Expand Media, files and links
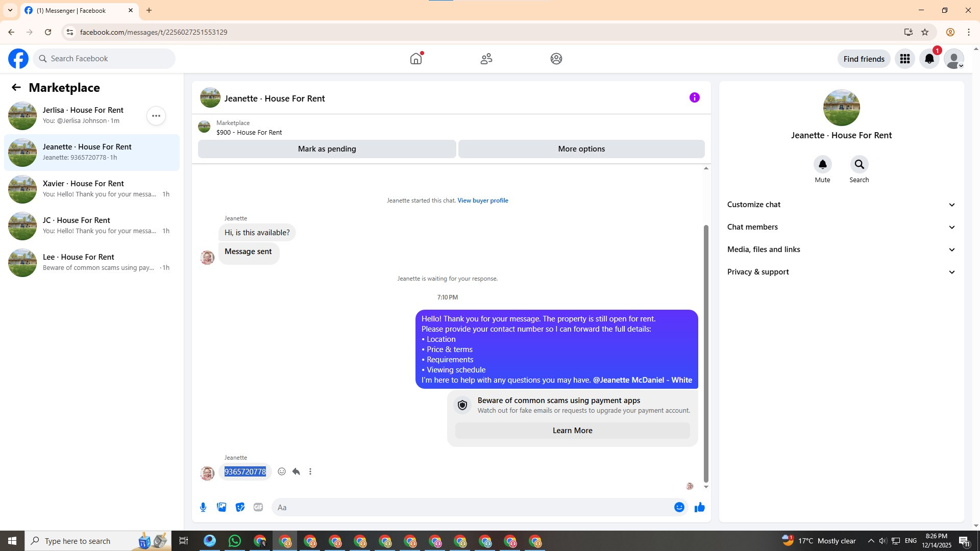The height and width of the screenshot is (551, 980). coord(841,249)
